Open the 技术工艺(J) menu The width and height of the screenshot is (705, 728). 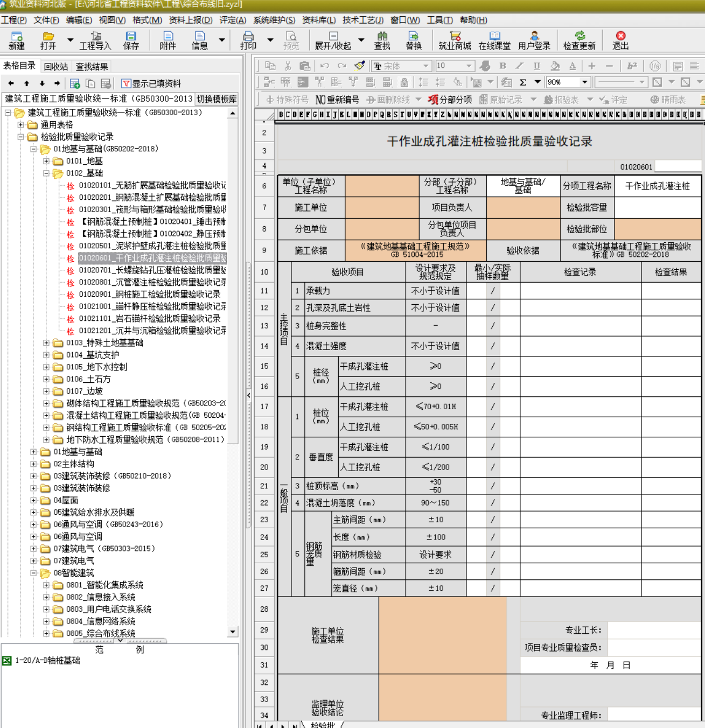[x=363, y=20]
